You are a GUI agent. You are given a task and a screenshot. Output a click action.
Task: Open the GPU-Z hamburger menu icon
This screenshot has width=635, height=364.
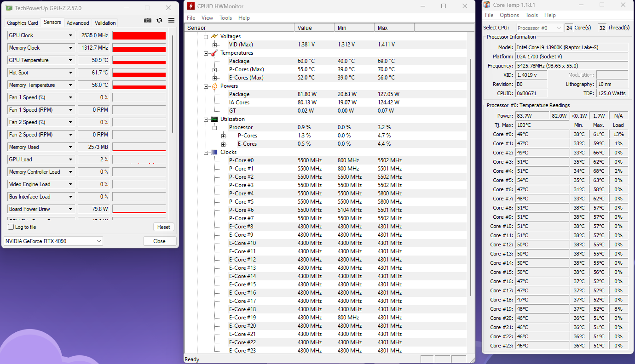point(171,20)
